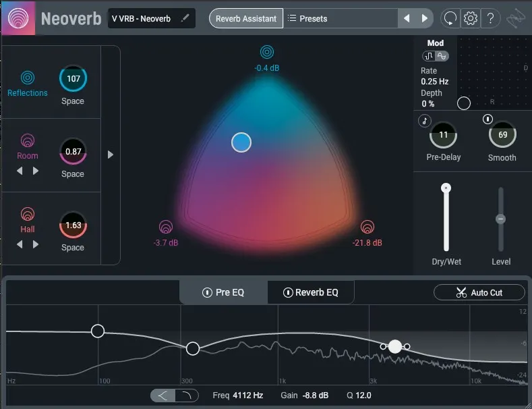This screenshot has width=532, height=409.
Task: Open the Presets list
Action: (341, 18)
